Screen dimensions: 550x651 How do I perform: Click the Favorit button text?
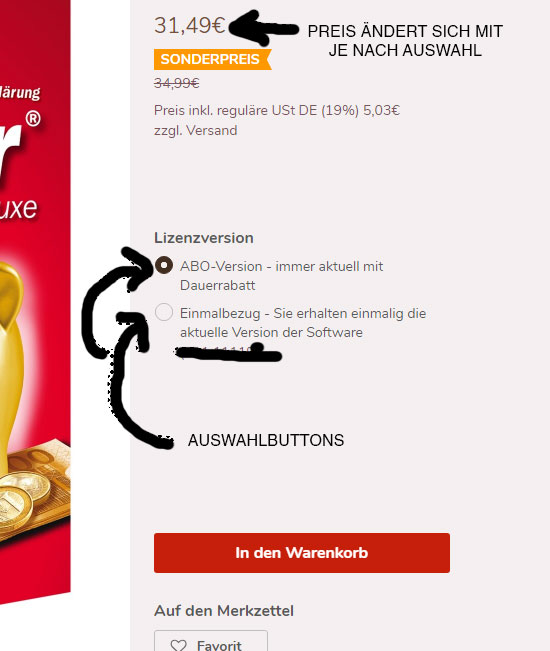tap(219, 645)
